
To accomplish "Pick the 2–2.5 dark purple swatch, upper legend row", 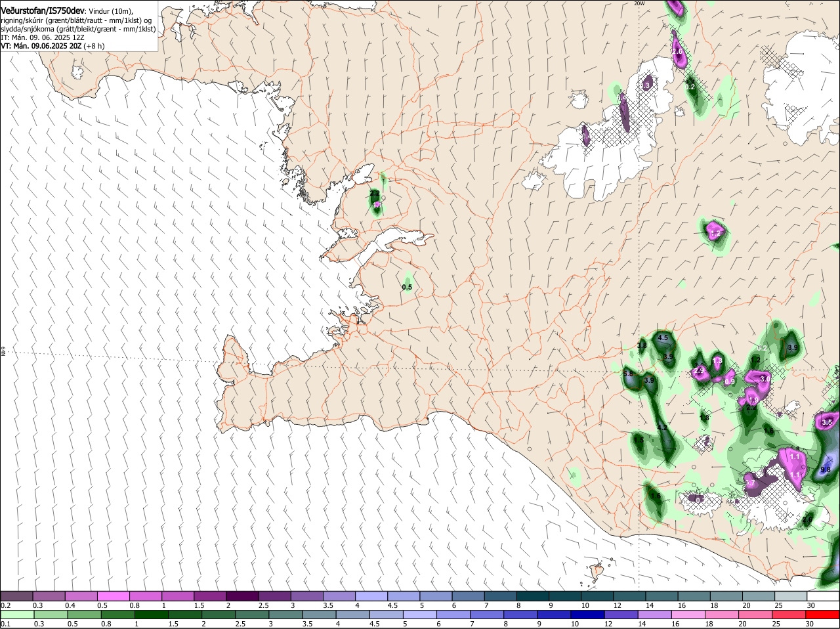I will [242, 596].
